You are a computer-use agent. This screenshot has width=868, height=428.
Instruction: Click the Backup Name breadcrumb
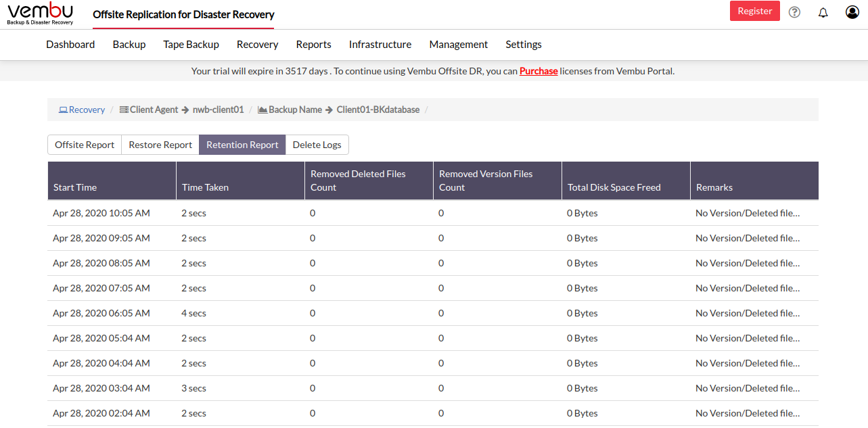tap(290, 110)
